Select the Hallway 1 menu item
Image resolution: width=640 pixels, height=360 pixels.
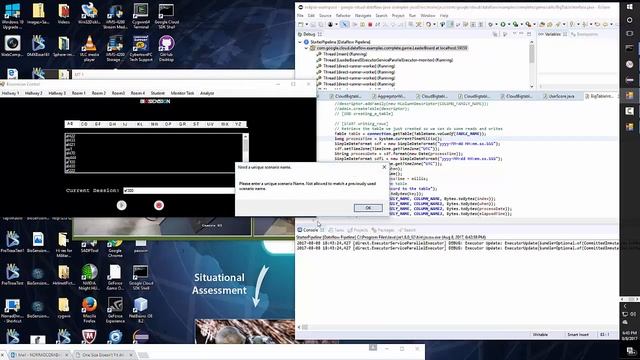pos(11,93)
